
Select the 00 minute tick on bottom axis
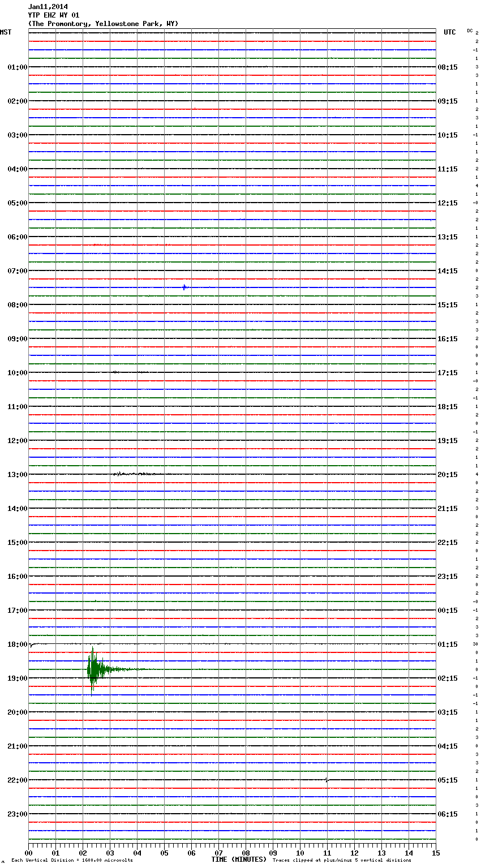tap(28, 853)
